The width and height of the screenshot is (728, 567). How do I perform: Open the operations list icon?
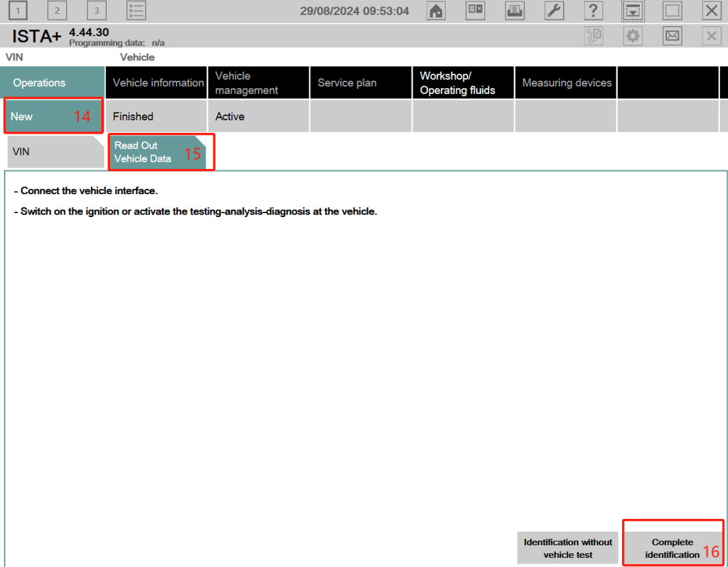(x=136, y=11)
